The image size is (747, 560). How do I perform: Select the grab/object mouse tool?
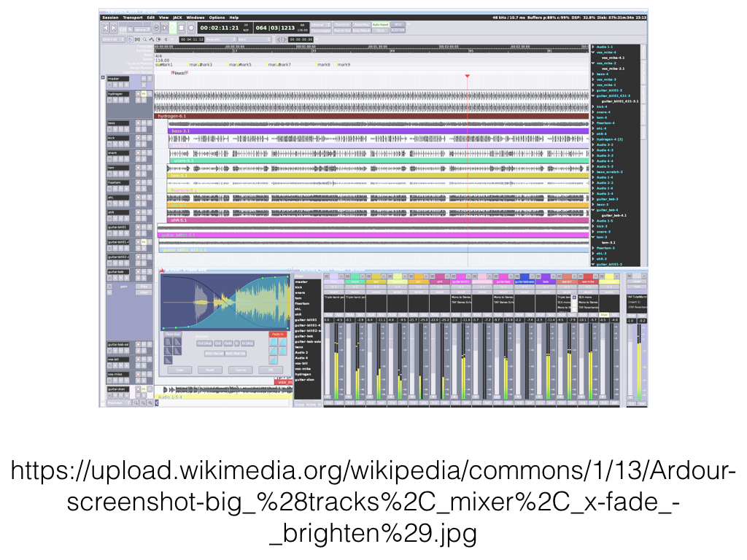(x=130, y=39)
